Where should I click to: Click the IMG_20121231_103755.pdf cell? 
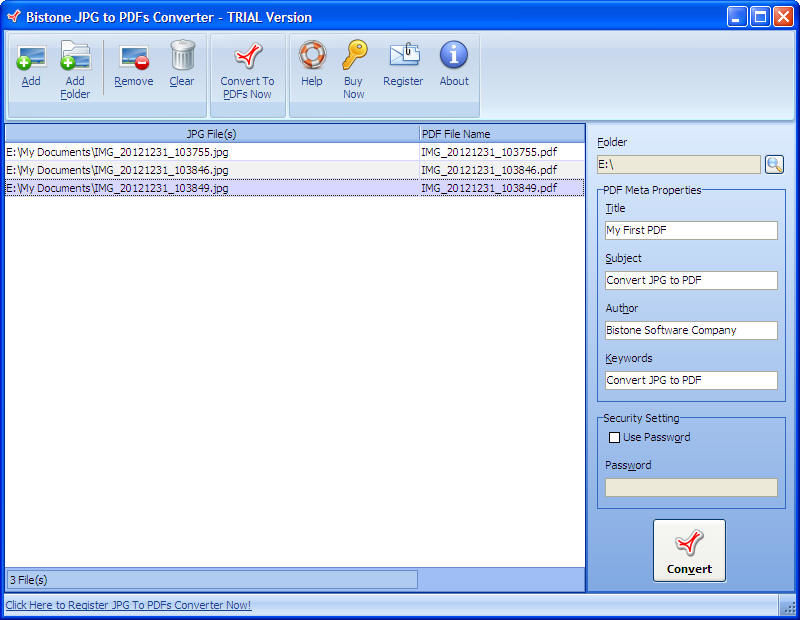(x=502, y=152)
